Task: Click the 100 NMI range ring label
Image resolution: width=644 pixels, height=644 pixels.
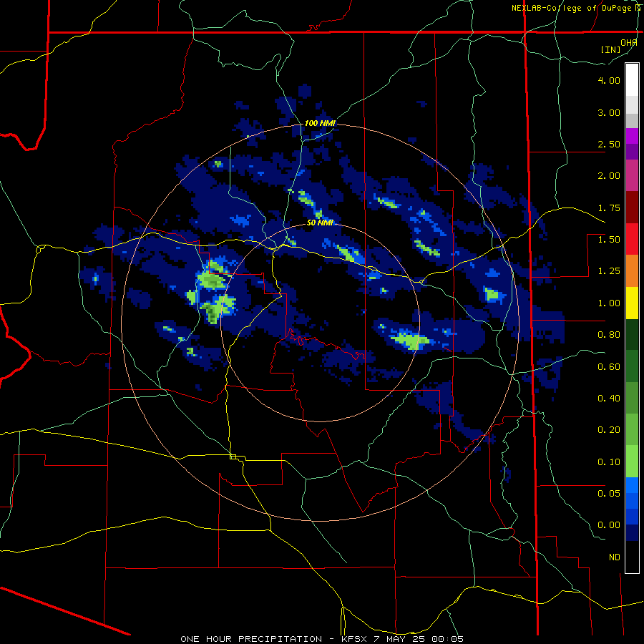Action: click(x=320, y=123)
